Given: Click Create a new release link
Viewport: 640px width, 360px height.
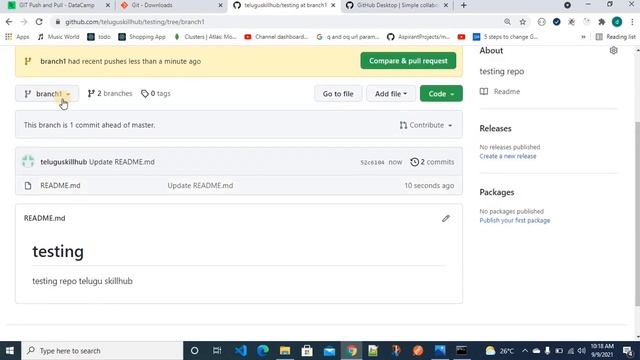Looking at the screenshot, I should coord(508,156).
